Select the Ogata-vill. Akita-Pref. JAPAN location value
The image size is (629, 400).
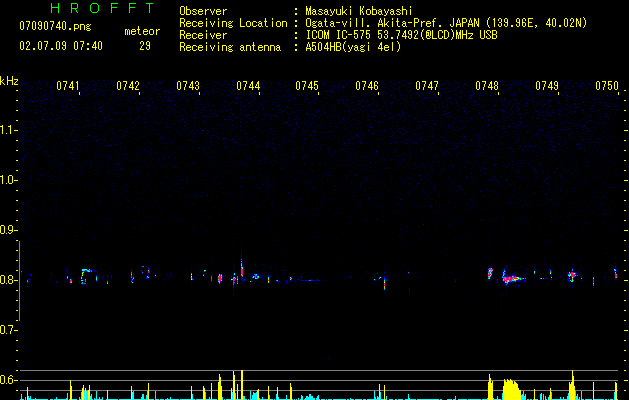446,23
